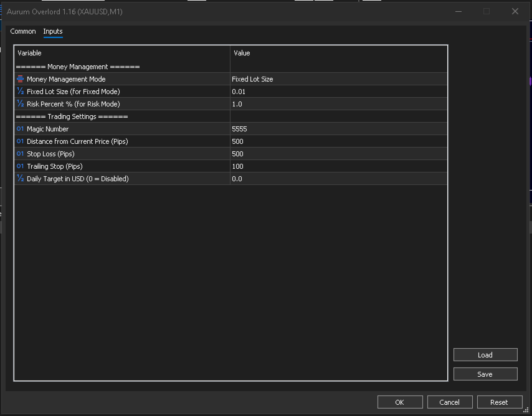The height and width of the screenshot is (416, 532).
Task: Edit the Stop Loss value 500
Action: (x=339, y=154)
